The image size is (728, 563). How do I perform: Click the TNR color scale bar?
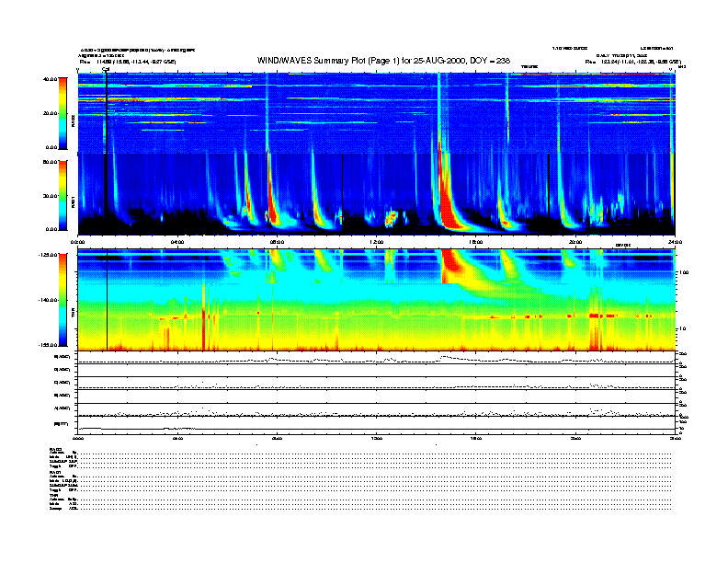tap(63, 300)
